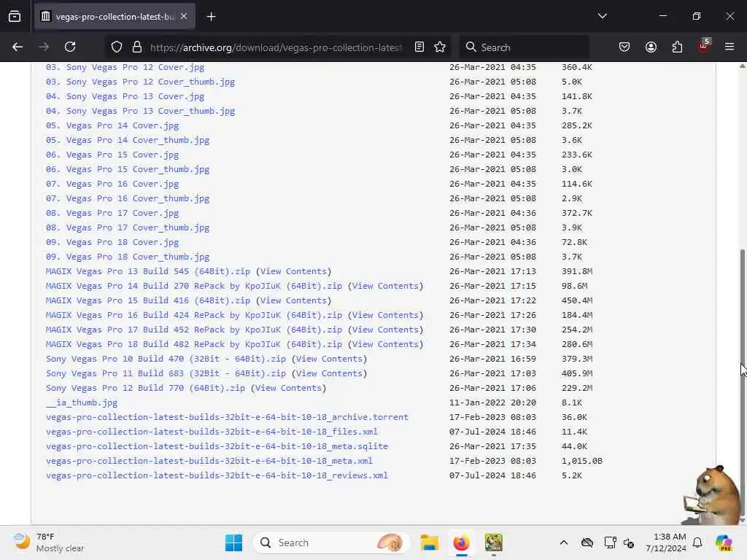Open the pixel-art app icon beside Firefox in taskbar

click(494, 542)
